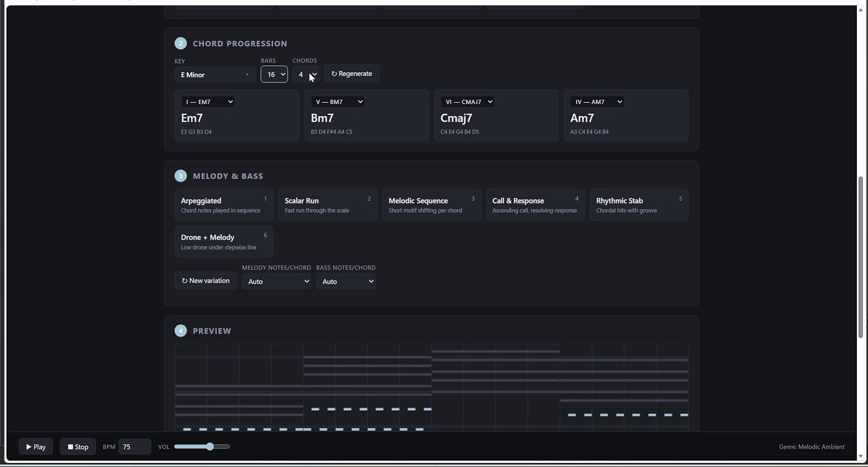The height and width of the screenshot is (467, 868).
Task: Click the step 3 Melody & Bass badge
Action: pos(181,176)
